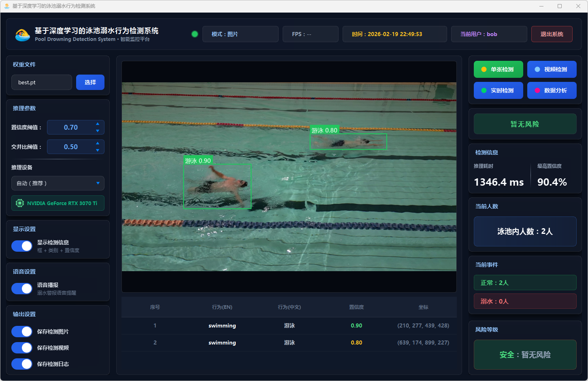Decrease the 交并比阈值 with down arrow

pyautogui.click(x=98, y=150)
